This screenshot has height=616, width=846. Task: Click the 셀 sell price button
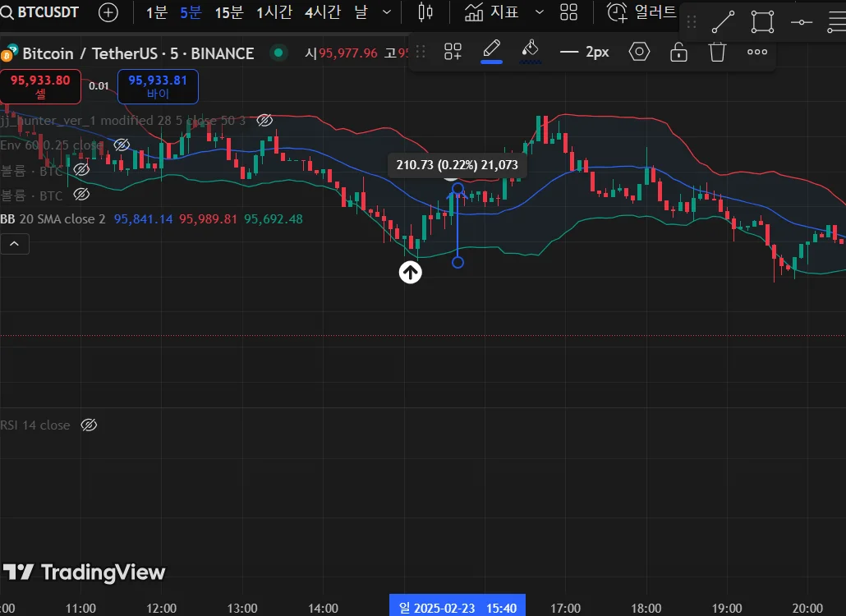tap(40, 86)
